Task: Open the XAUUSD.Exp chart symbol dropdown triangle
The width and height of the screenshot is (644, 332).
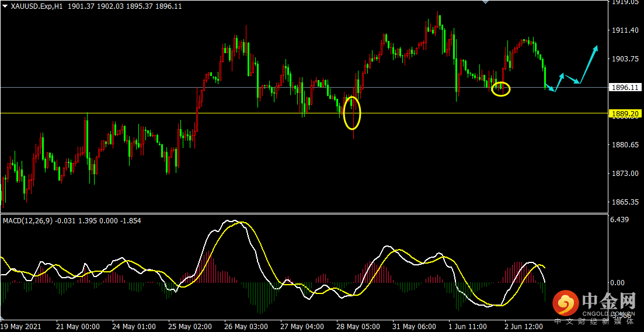Action: 5,6
